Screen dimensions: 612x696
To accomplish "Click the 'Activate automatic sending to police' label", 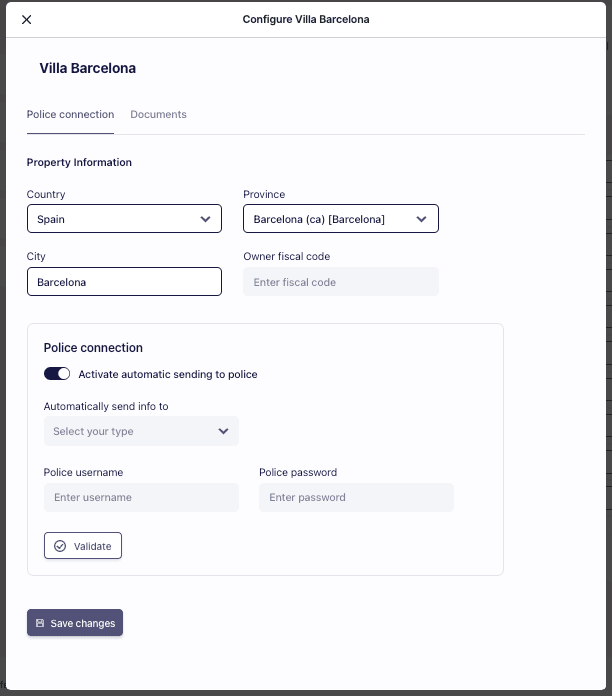I will click(168, 374).
